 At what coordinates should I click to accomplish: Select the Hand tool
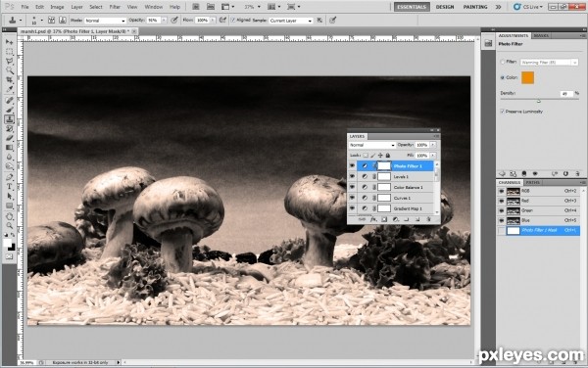pyautogui.click(x=10, y=216)
